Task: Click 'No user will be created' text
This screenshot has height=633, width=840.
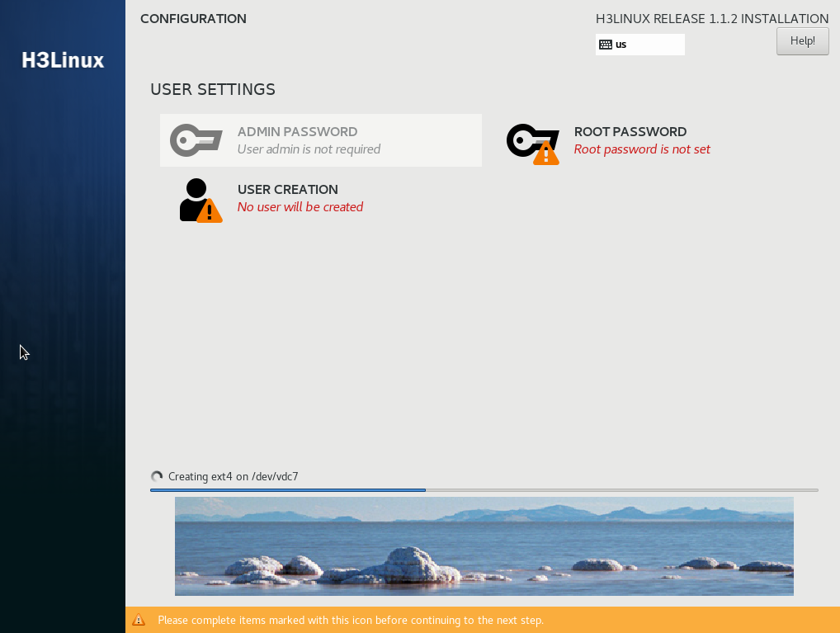Action: [300, 207]
